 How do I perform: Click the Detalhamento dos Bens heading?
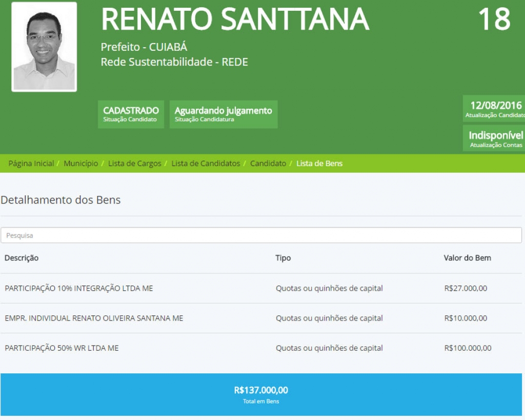coord(60,200)
